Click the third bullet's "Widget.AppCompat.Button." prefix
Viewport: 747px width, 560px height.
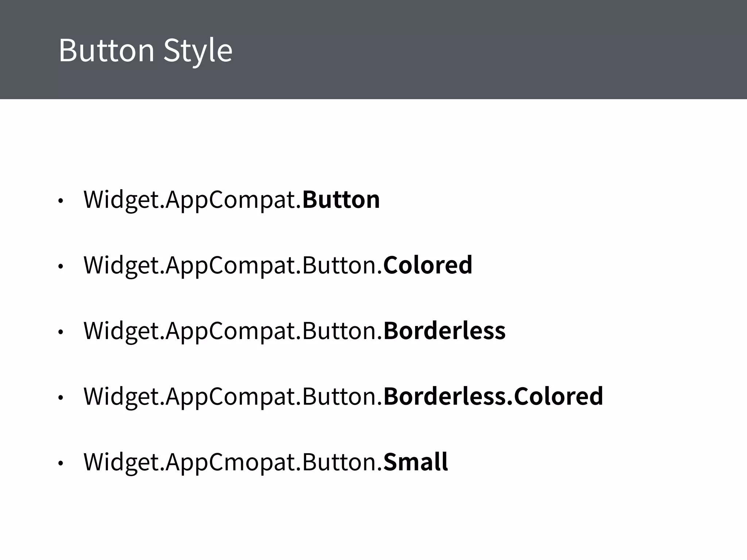pos(233,330)
